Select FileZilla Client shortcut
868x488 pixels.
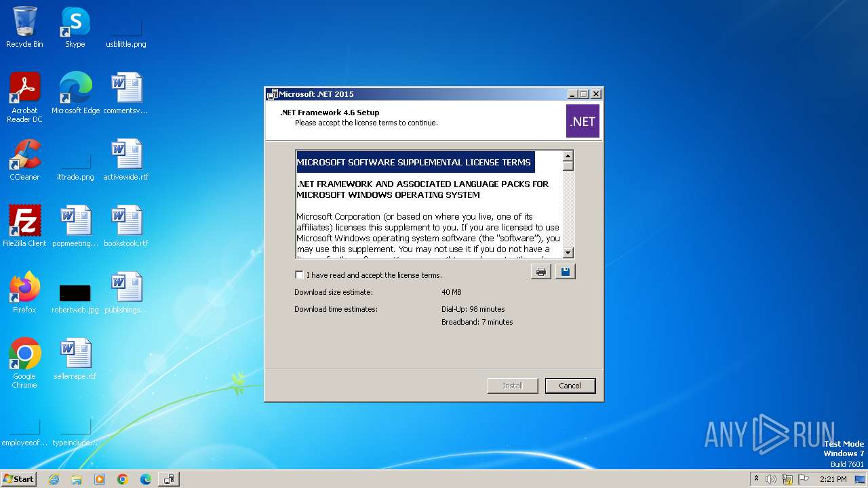pos(24,226)
